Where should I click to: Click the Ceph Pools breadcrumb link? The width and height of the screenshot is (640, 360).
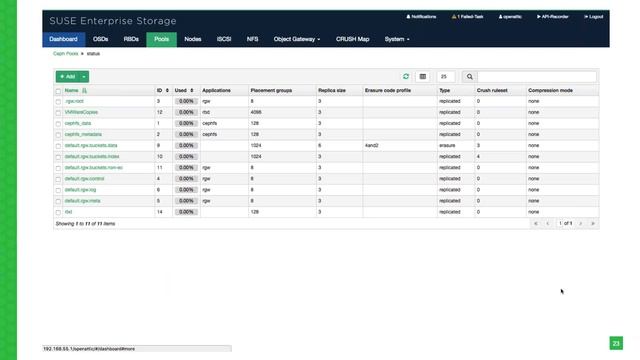pyautogui.click(x=65, y=53)
